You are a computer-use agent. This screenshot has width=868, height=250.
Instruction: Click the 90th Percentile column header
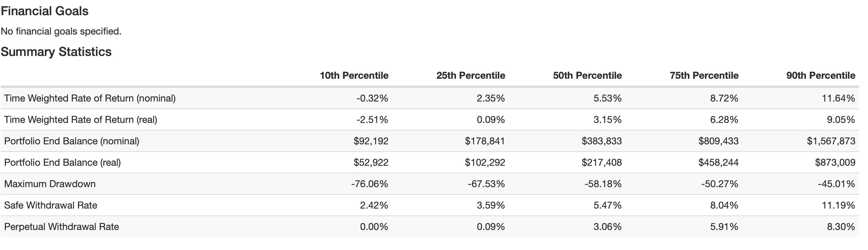[x=820, y=76]
